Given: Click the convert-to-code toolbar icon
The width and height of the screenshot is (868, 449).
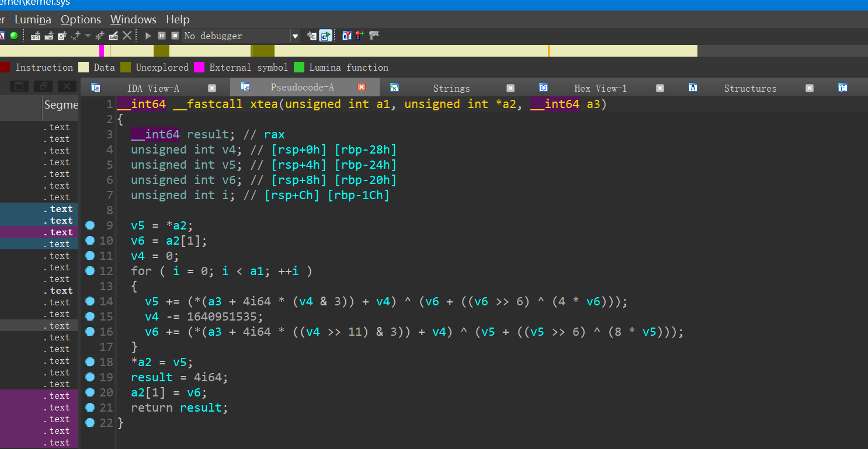Looking at the screenshot, I should pyautogui.click(x=36, y=36).
